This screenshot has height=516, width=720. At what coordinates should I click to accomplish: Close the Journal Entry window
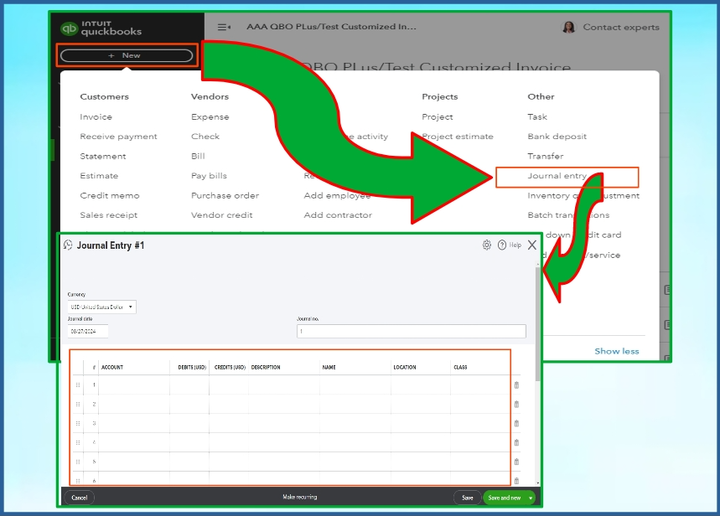click(532, 245)
